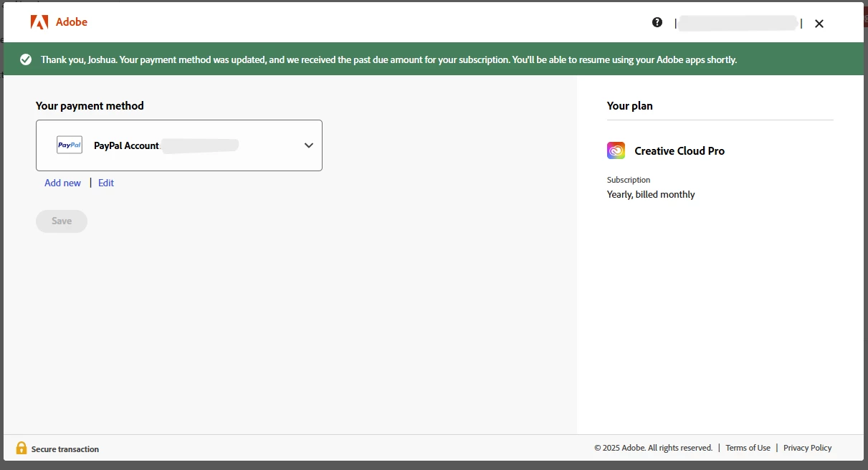
Task: Close the Adobe payment dialog
Action: [819, 24]
